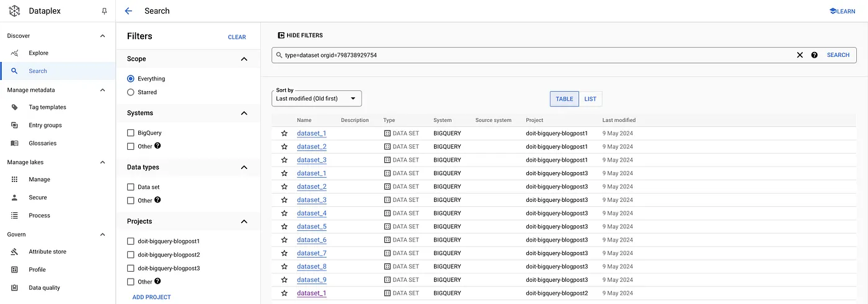Viewport: 868px width, 304px height.
Task: Go back using the left arrow
Action: 128,11
